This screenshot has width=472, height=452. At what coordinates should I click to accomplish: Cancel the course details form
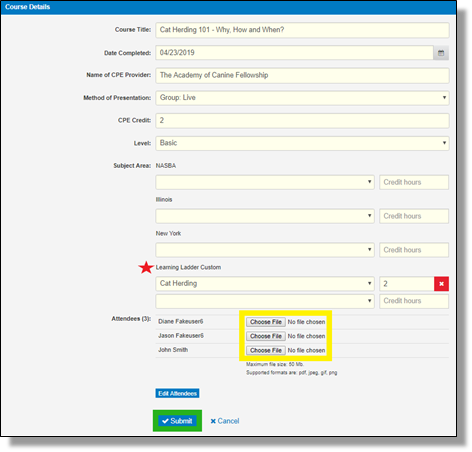[x=225, y=421]
